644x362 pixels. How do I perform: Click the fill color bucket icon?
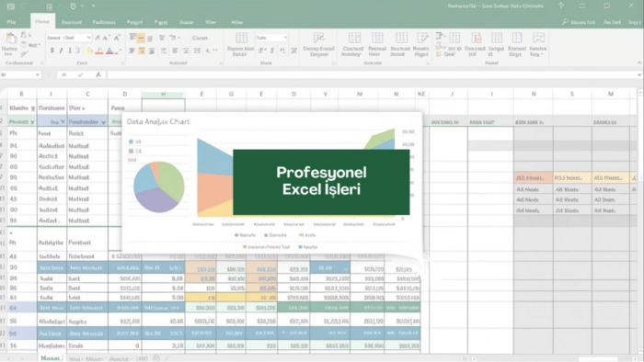coord(89,51)
